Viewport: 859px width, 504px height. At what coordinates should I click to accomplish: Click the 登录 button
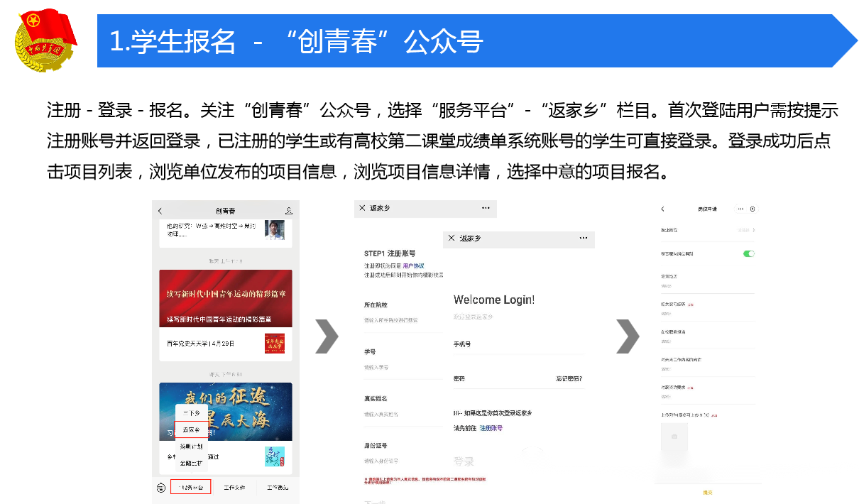(464, 461)
